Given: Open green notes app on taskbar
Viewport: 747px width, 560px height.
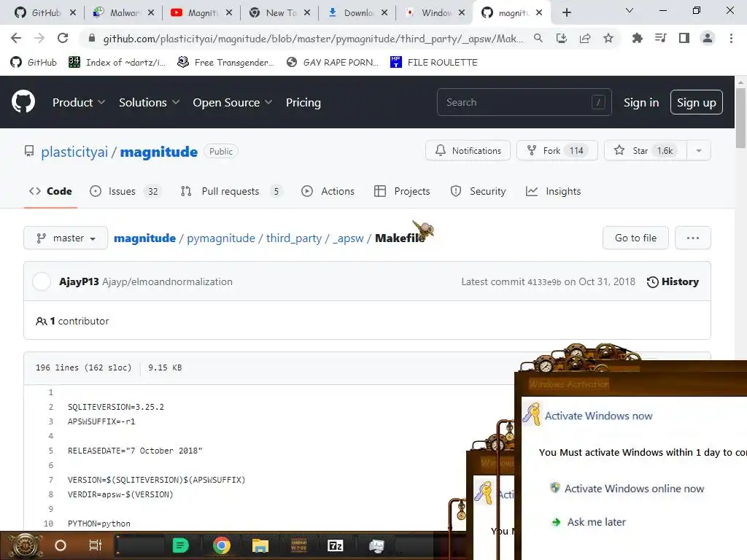Looking at the screenshot, I should [x=180, y=545].
